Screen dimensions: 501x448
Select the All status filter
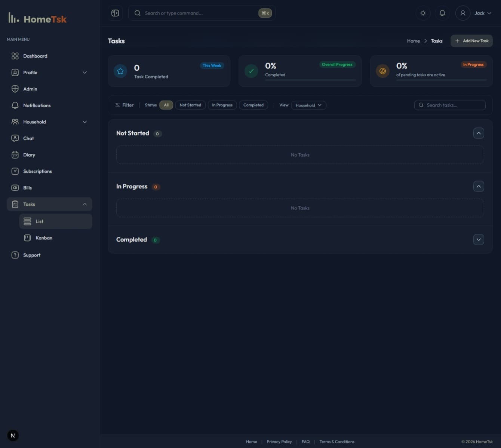pyautogui.click(x=166, y=105)
